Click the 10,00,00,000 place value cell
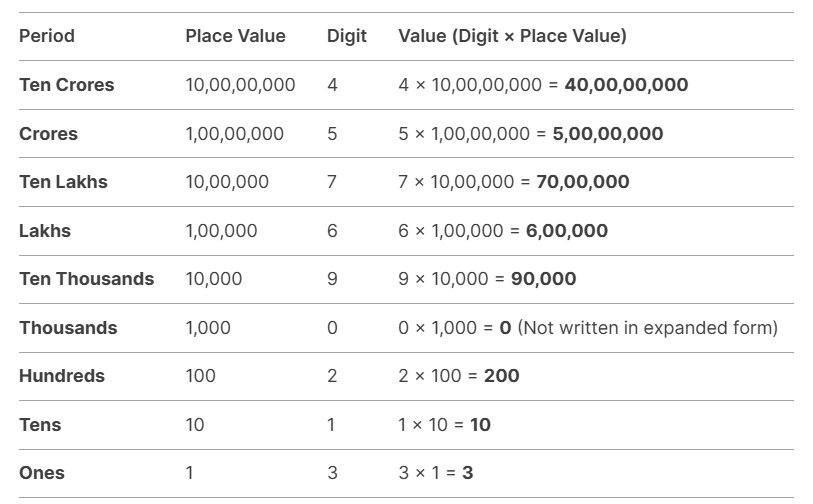The height and width of the screenshot is (504, 813). point(240,85)
